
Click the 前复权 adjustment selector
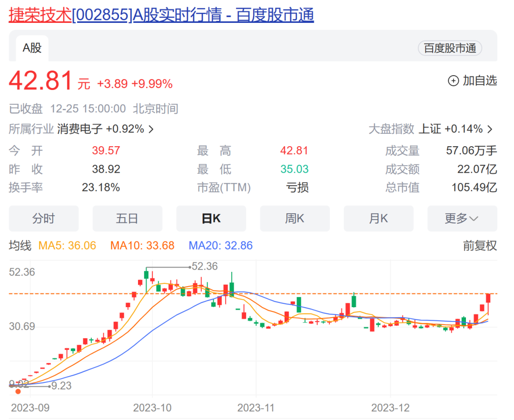(480, 246)
